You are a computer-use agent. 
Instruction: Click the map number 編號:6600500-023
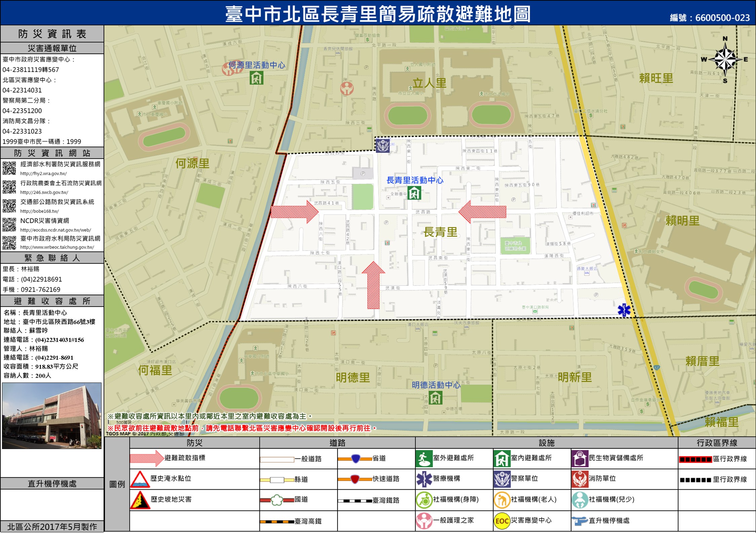[710, 17]
